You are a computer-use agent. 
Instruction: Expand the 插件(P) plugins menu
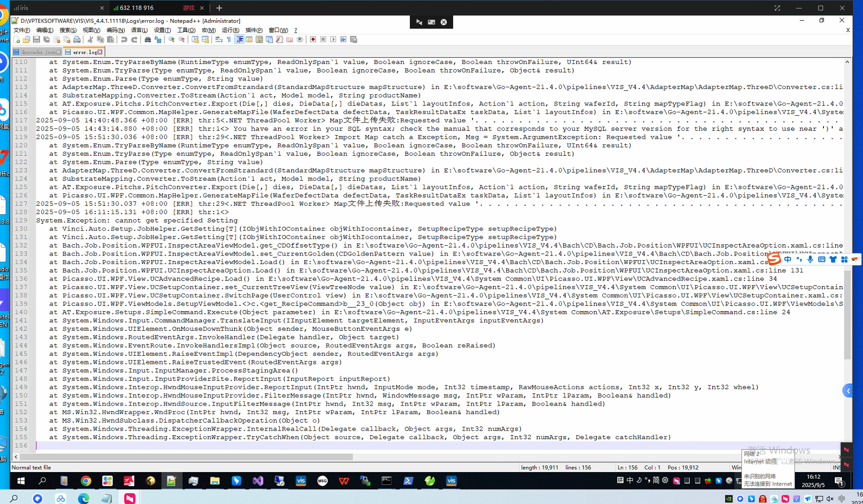tap(254, 30)
